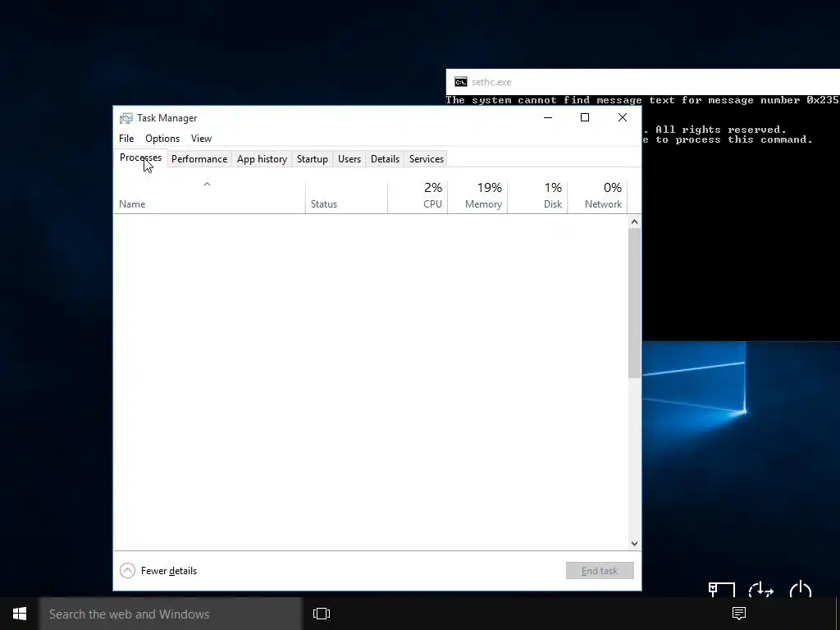Switch to the App history tab

click(x=262, y=159)
